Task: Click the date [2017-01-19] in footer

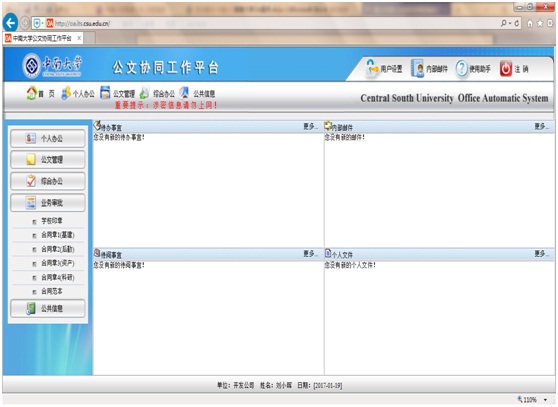Action: tap(327, 386)
